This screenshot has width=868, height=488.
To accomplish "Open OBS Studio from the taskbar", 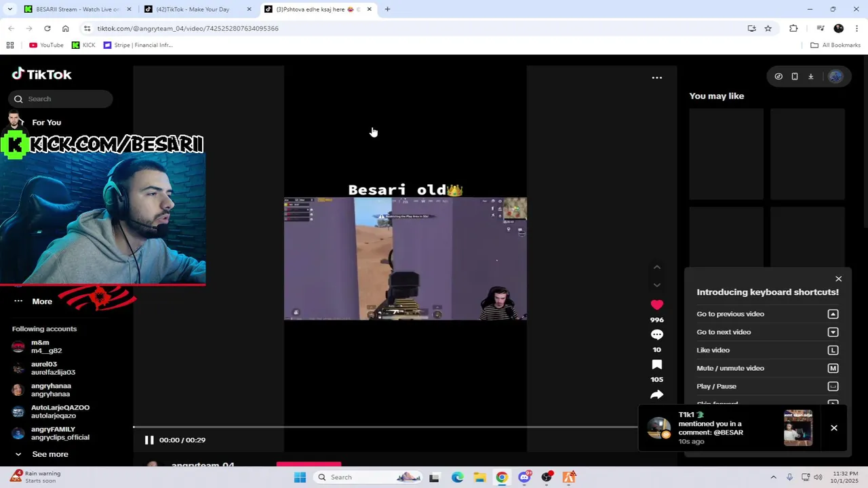I will pyautogui.click(x=547, y=477).
